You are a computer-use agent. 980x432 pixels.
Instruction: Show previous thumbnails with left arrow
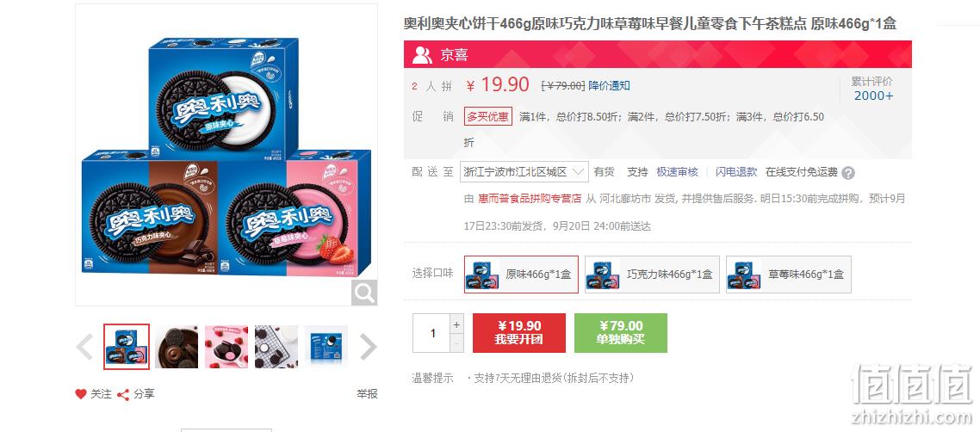(84, 347)
